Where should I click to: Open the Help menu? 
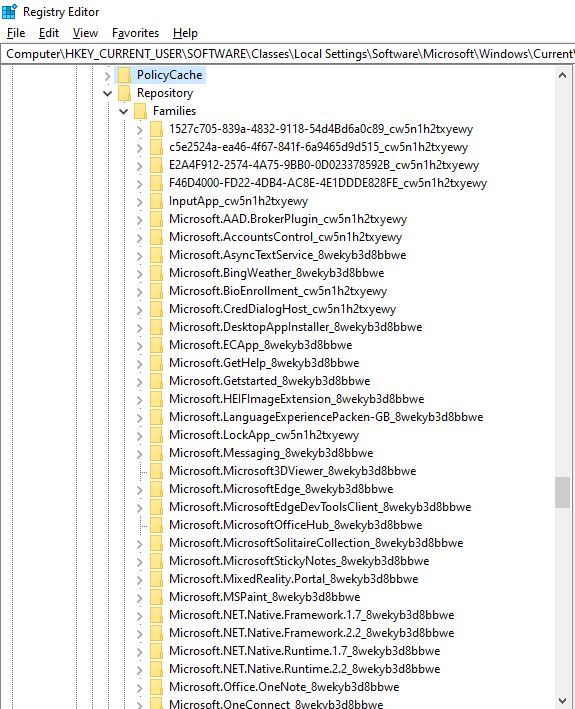pos(185,33)
